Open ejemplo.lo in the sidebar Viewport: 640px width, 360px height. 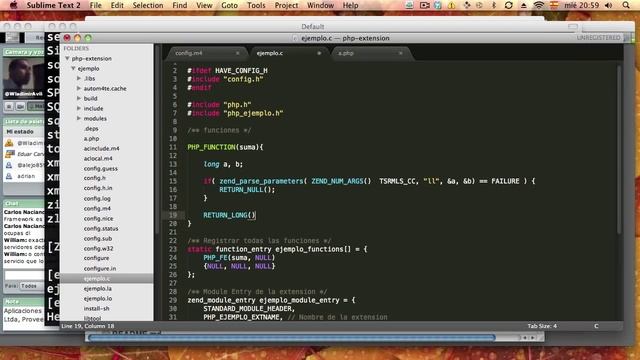[x=98, y=299]
